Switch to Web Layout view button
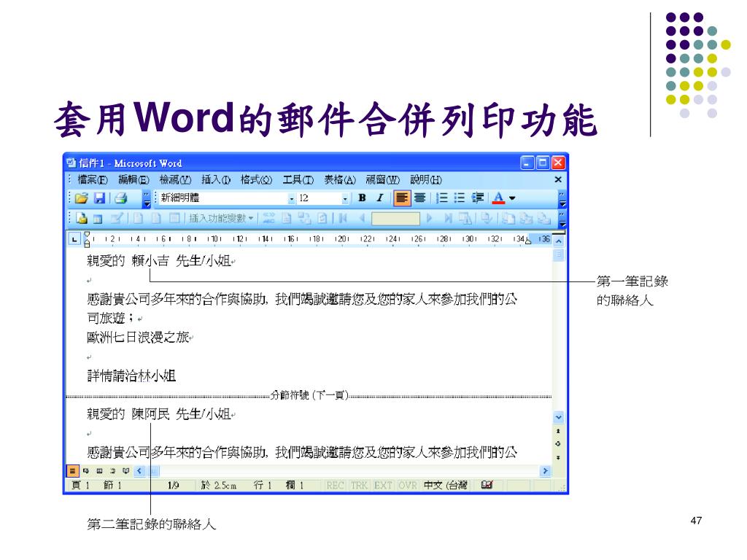 [86, 471]
